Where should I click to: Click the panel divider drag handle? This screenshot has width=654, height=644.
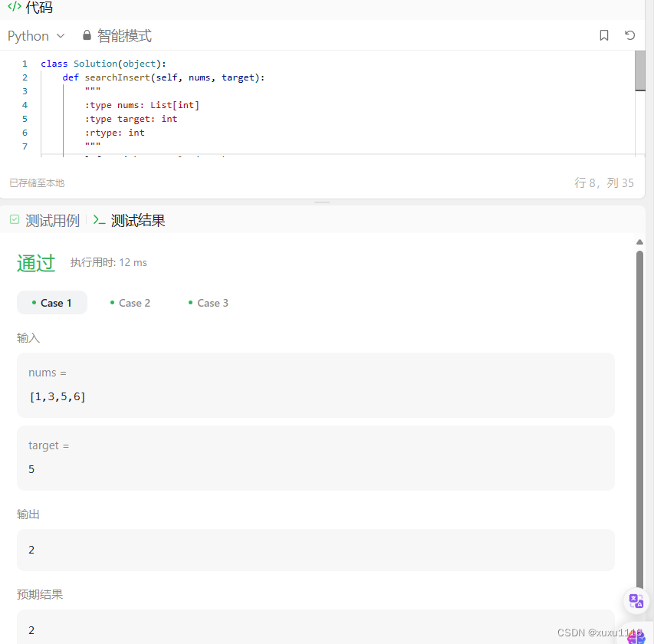click(322, 202)
